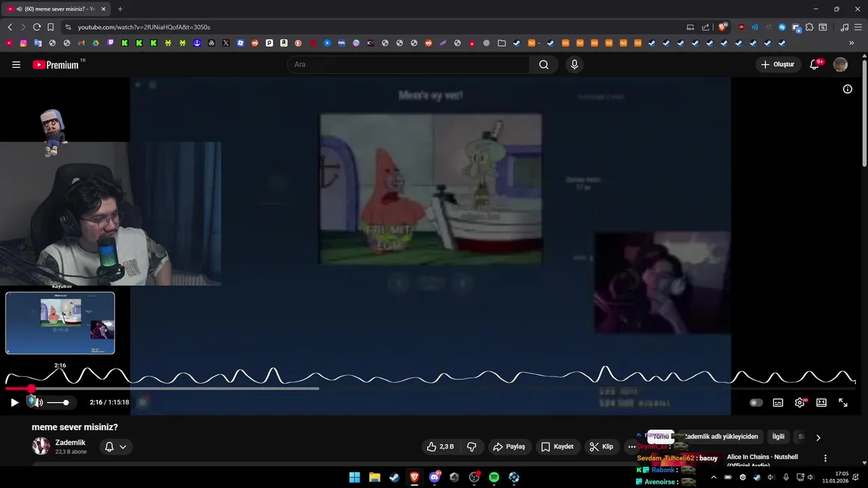Open a new browser tab
Image resolution: width=868 pixels, height=488 pixels.
click(120, 9)
